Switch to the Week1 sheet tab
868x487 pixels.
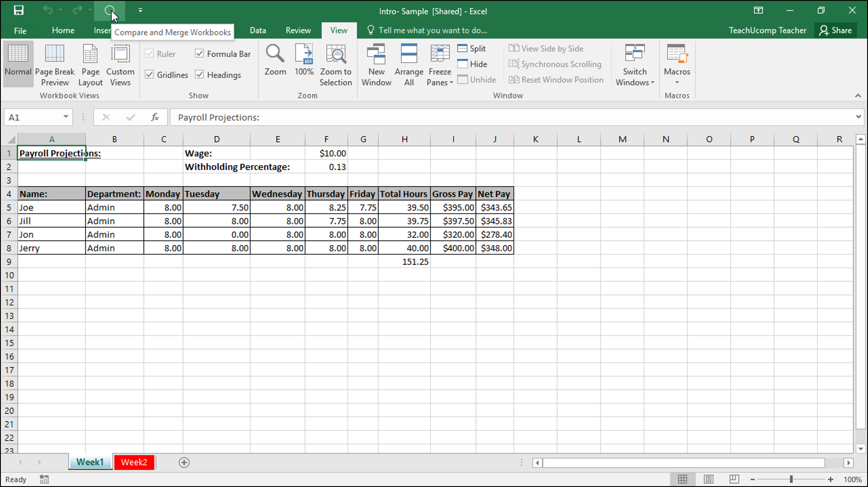(x=89, y=462)
